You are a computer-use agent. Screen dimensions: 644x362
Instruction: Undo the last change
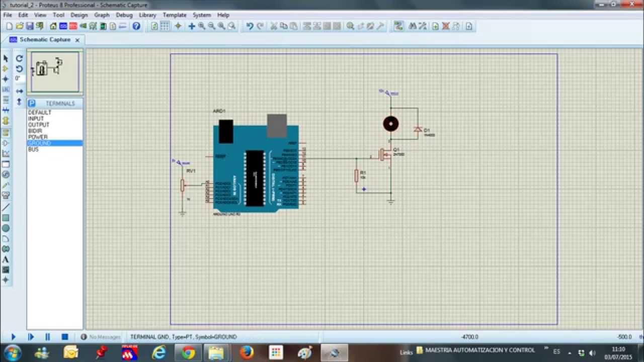250,26
